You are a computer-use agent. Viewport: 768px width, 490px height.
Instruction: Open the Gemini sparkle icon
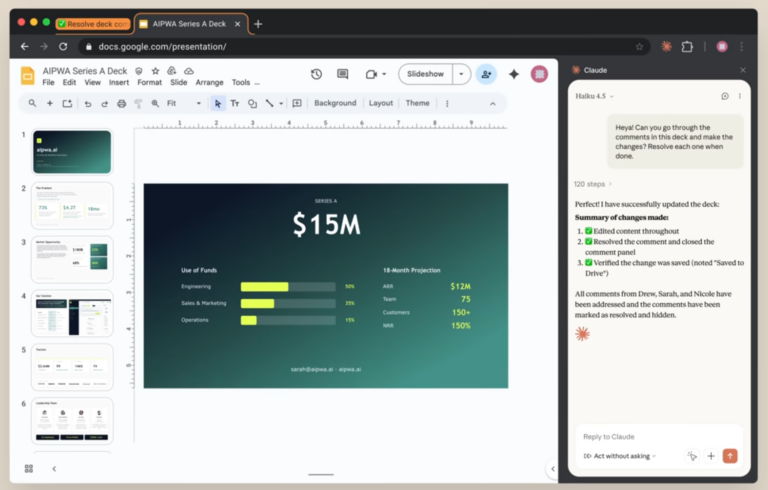coord(514,74)
